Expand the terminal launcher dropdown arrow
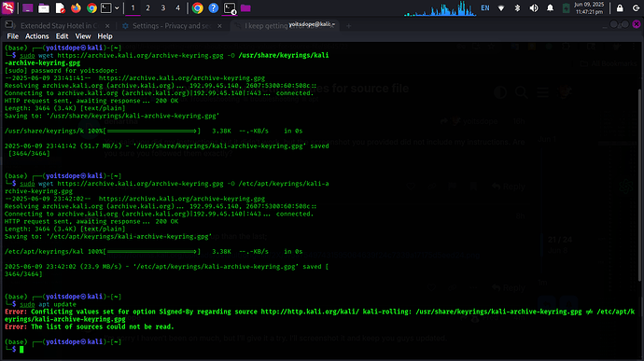Screen dimensions: 644x361 tap(117, 7)
